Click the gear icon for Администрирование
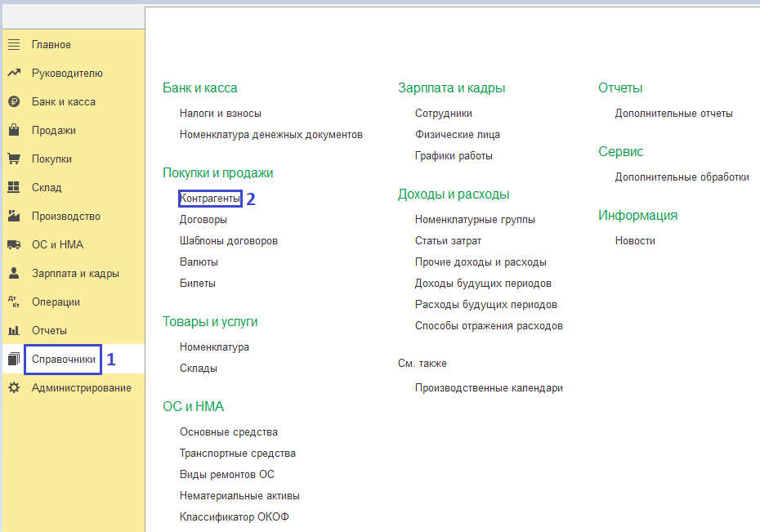Image resolution: width=760 pixels, height=532 pixels. (x=14, y=388)
